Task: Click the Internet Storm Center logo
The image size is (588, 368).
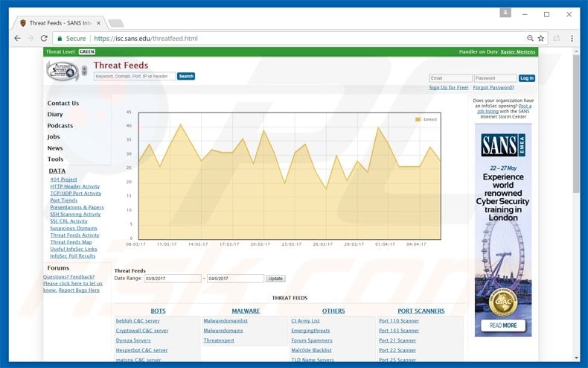Action: 63,71
